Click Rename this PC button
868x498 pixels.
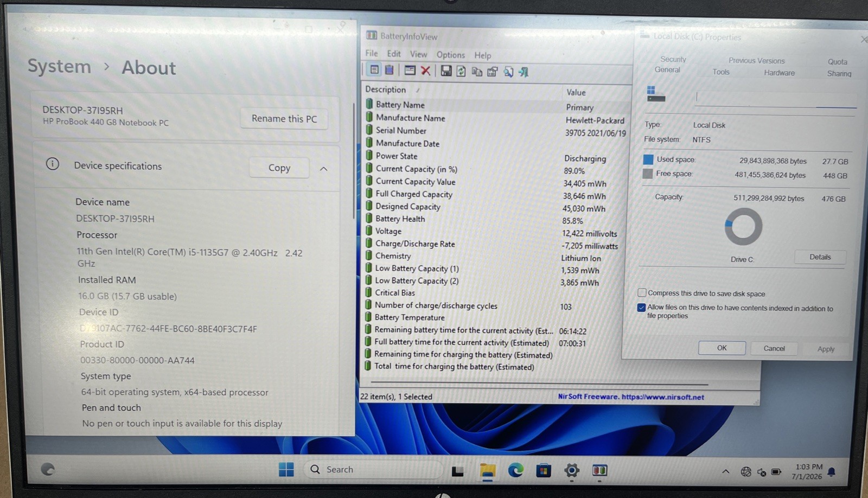pos(284,118)
